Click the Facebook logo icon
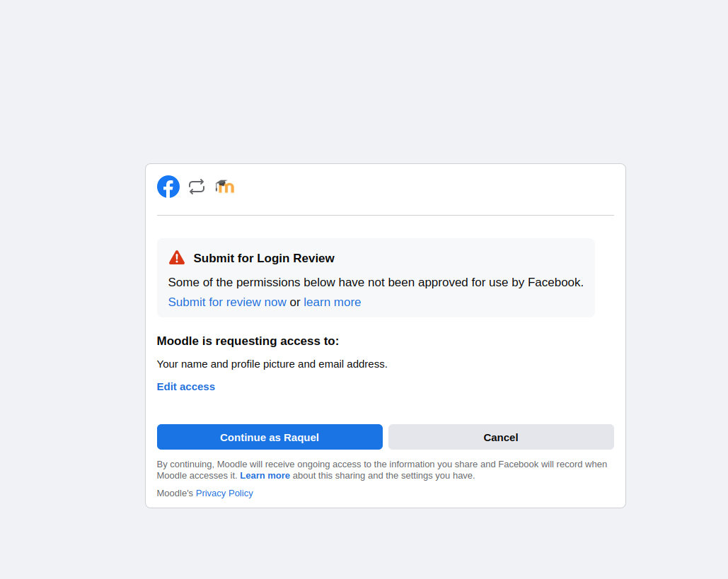Image resolution: width=728 pixels, height=579 pixels. (168, 187)
